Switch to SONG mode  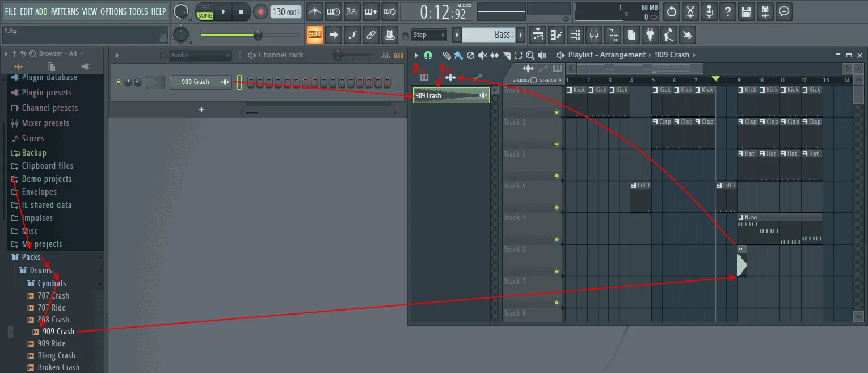pyautogui.click(x=205, y=16)
